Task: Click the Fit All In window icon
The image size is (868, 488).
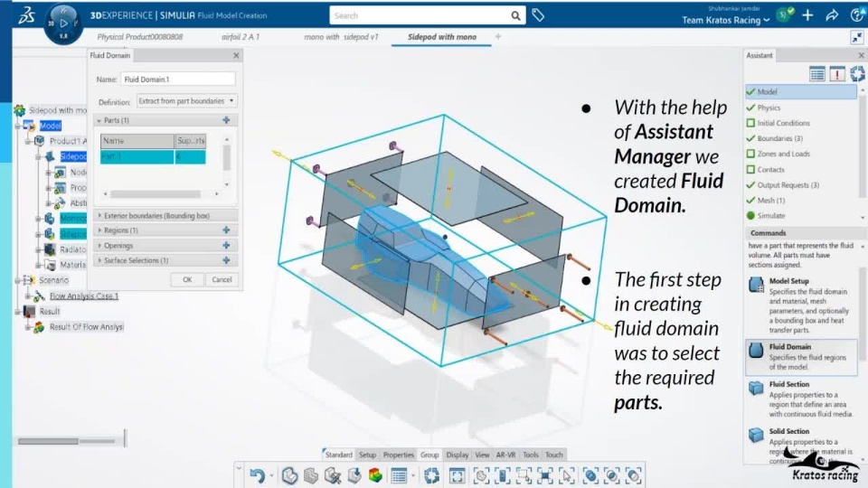Action: click(x=458, y=475)
